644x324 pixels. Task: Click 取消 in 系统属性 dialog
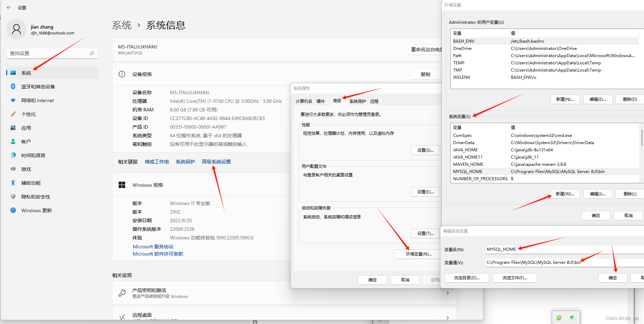coord(405,280)
